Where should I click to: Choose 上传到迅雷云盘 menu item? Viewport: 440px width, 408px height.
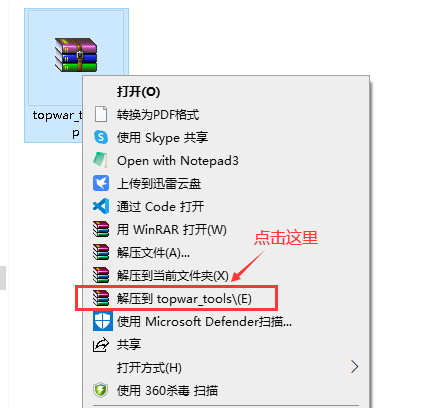pyautogui.click(x=226, y=183)
